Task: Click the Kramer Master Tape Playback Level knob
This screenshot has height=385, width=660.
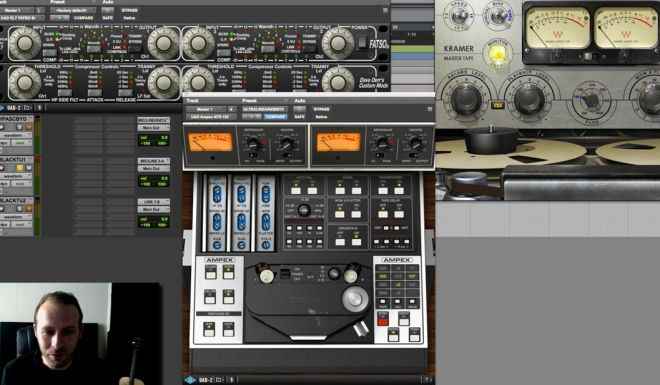Action: (x=530, y=99)
